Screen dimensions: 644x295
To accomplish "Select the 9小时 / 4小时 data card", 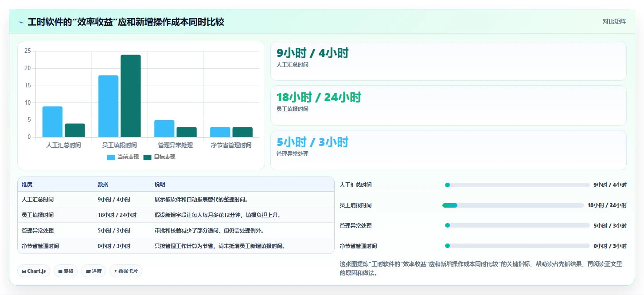I will (x=448, y=61).
